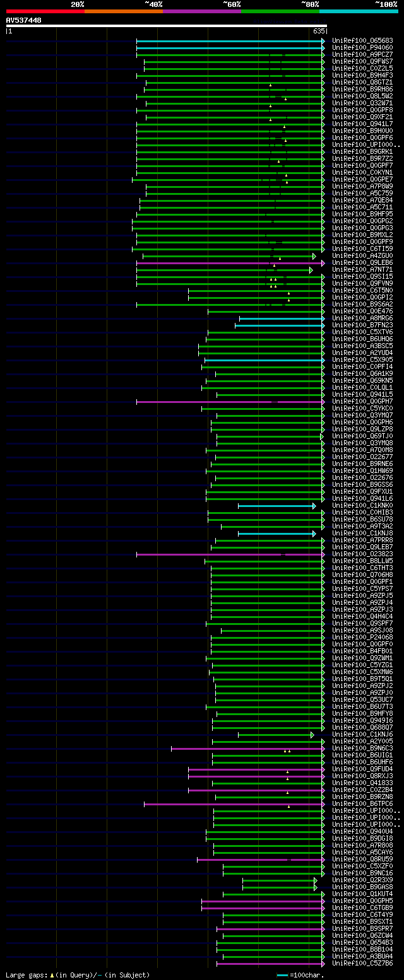Image resolution: width=404 pixels, height=980 pixels.
Task: Open hit UniRef100_B9N6C3
Action: [x=362, y=748]
